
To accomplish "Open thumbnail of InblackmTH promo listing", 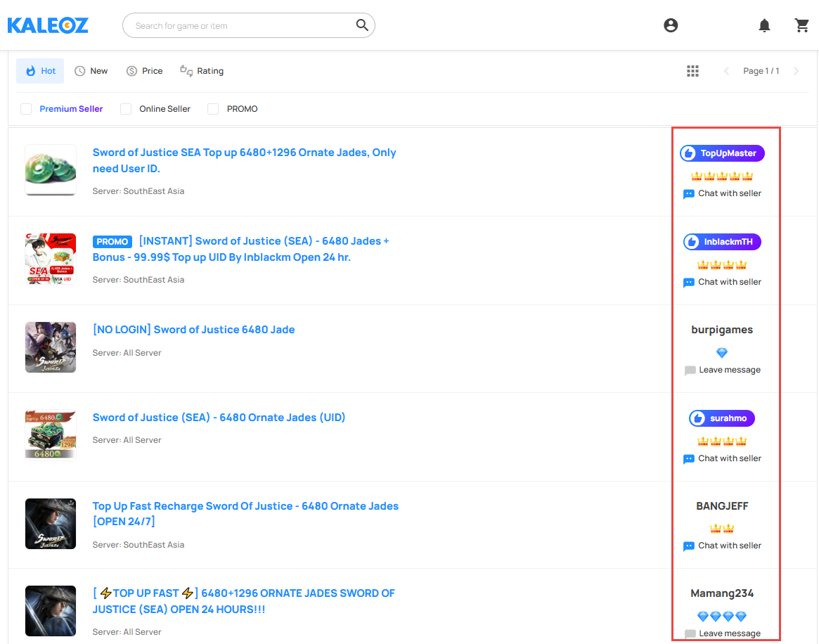I will tap(51, 259).
